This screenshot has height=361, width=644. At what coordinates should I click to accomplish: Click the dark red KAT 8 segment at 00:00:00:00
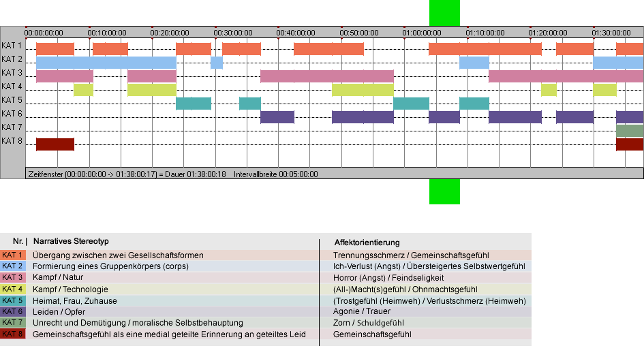pos(55,144)
